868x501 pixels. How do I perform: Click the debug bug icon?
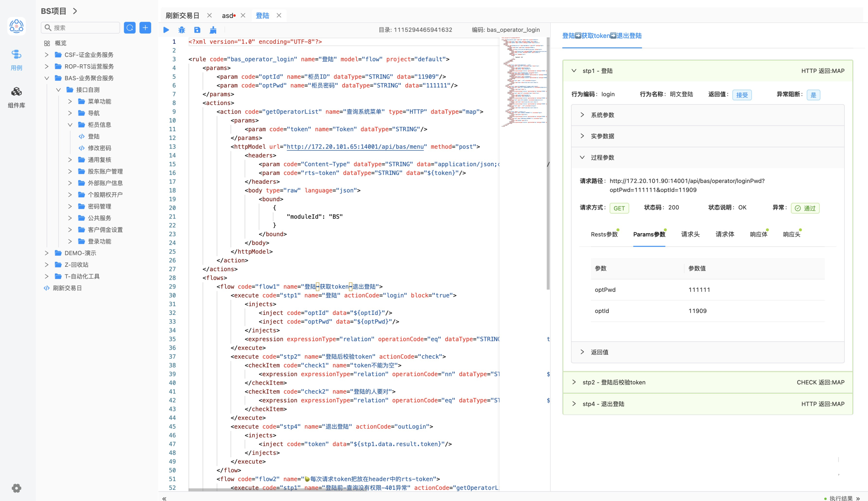182,30
